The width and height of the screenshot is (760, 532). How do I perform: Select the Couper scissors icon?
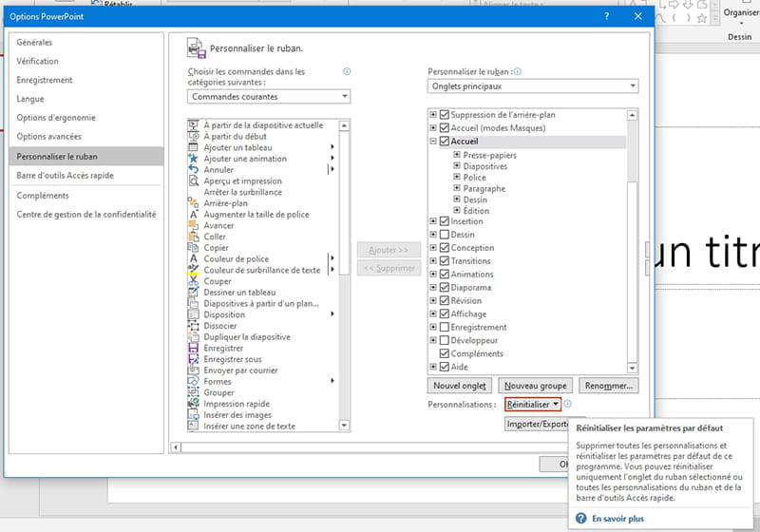tap(193, 281)
